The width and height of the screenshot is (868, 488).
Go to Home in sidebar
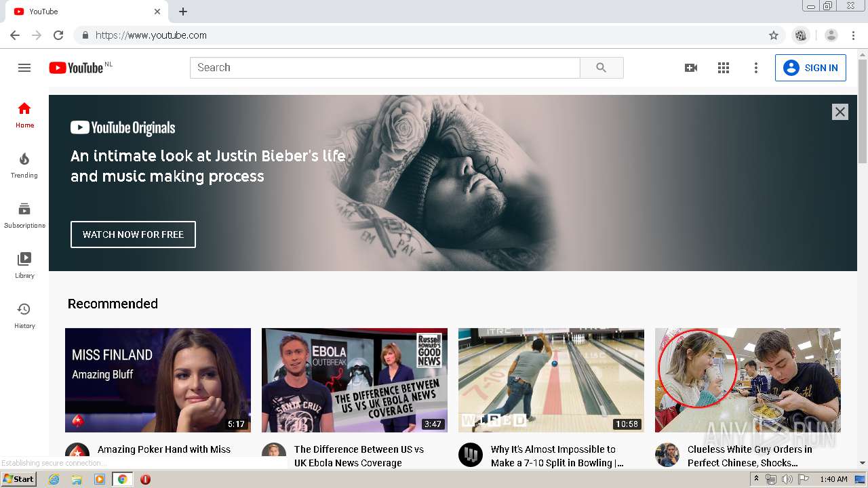coord(24,115)
